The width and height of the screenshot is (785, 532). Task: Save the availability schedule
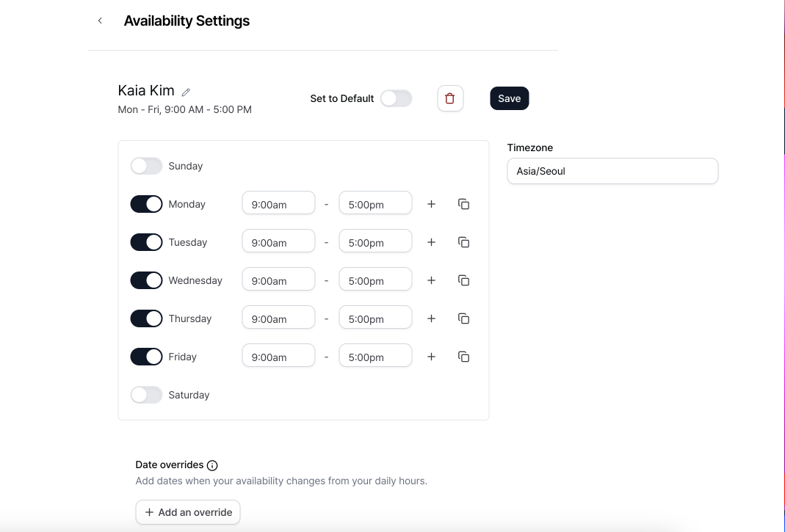(509, 98)
